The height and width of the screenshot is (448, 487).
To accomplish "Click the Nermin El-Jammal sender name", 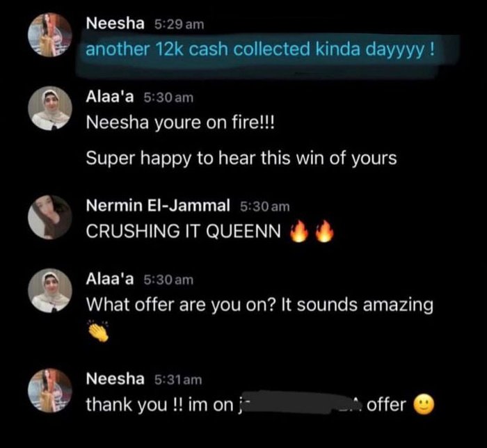I will (158, 205).
